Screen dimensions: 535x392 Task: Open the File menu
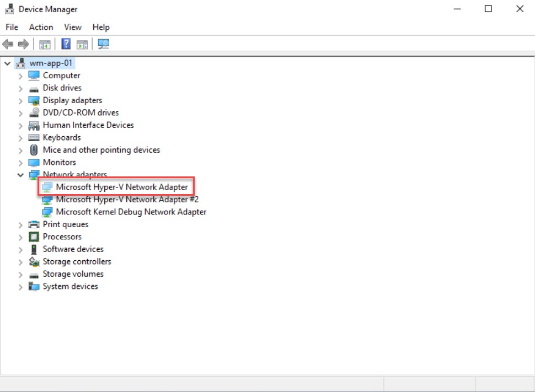tap(12, 27)
